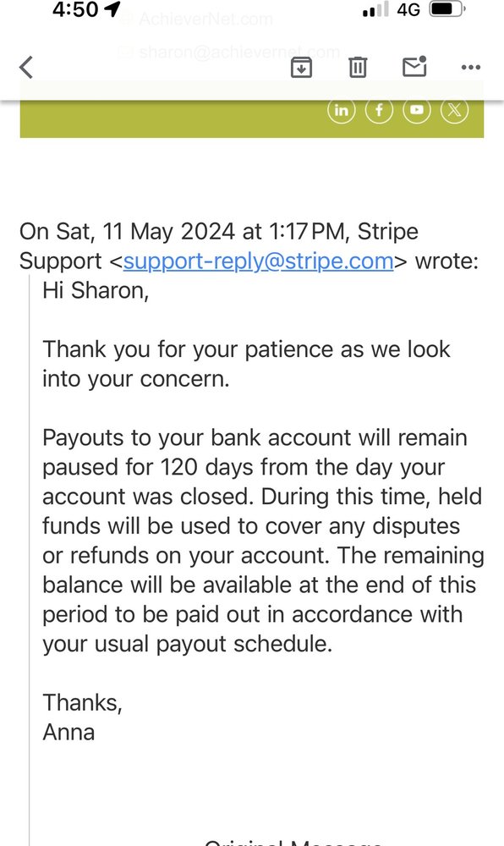Delete the email using the trash icon

click(x=358, y=68)
